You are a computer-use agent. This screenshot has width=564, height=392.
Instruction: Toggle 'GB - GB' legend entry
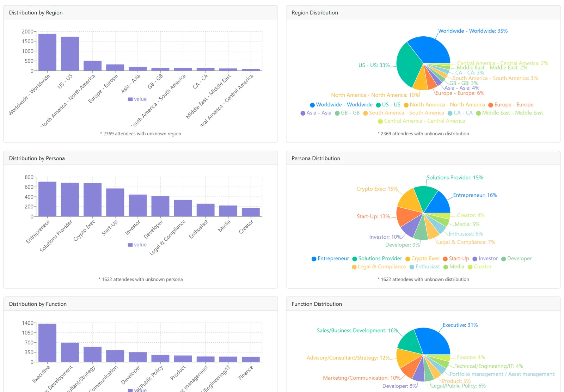347,113
